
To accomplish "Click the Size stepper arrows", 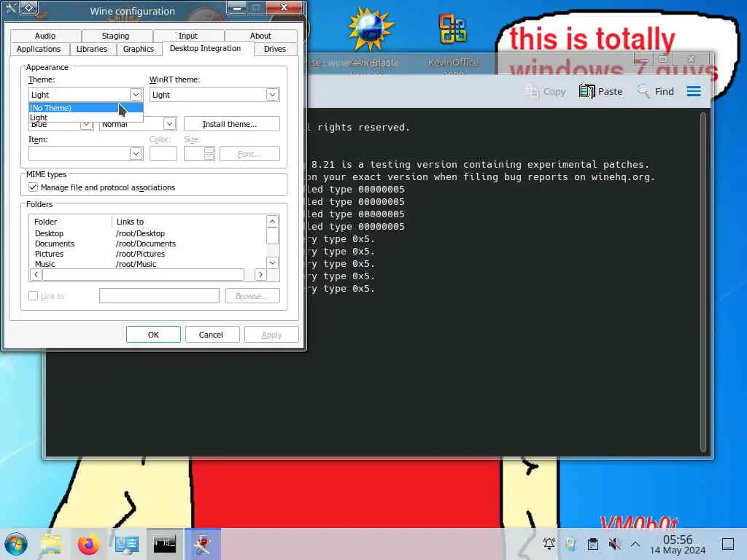I will click(x=209, y=154).
